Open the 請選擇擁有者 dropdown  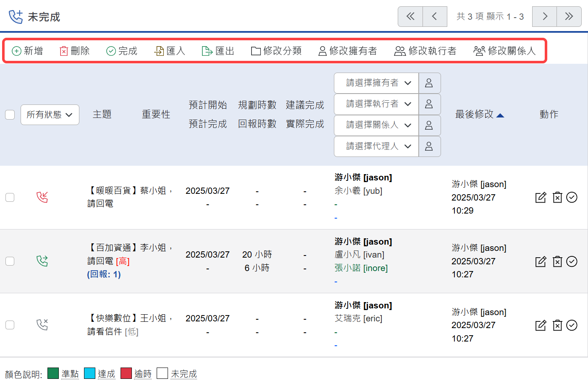376,83
